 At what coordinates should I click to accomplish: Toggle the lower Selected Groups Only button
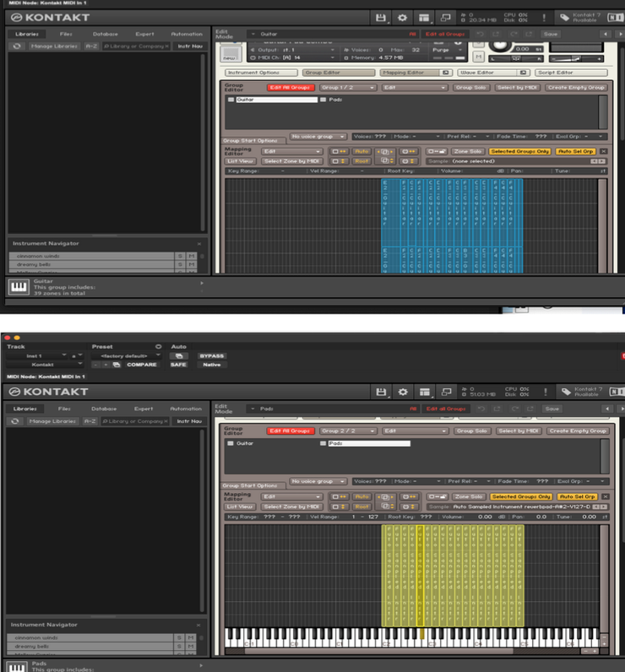pyautogui.click(x=521, y=496)
